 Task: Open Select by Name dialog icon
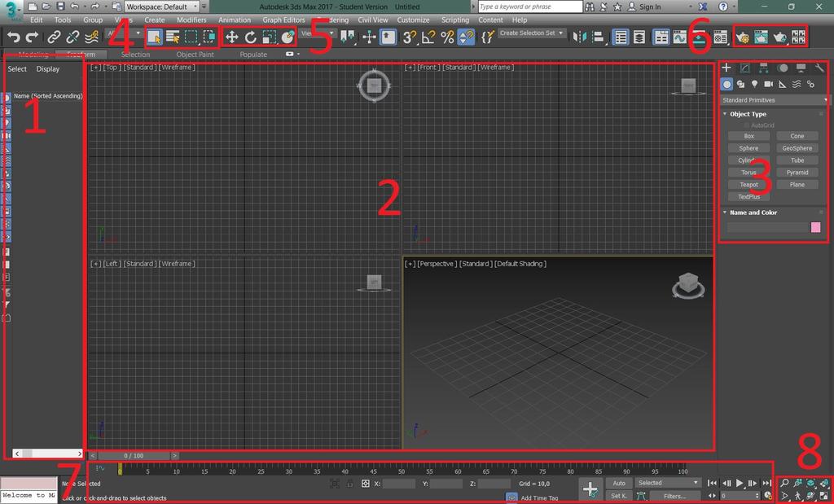(173, 37)
